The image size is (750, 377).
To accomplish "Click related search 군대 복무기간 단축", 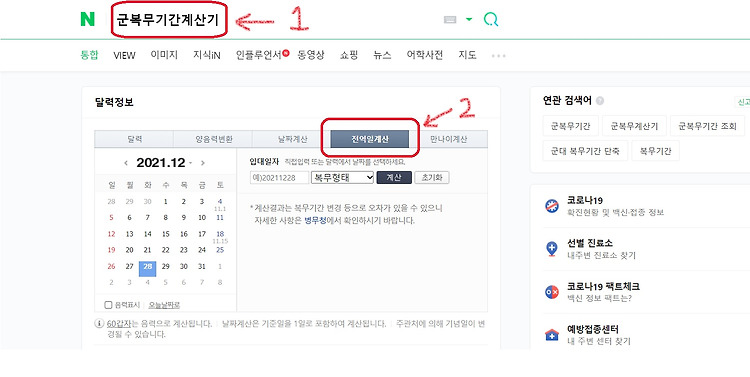I will [x=585, y=151].
